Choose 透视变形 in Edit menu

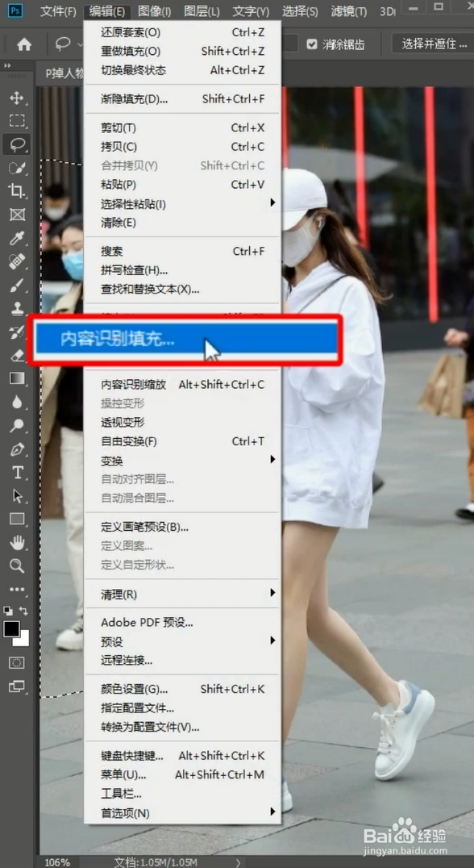coord(182,423)
